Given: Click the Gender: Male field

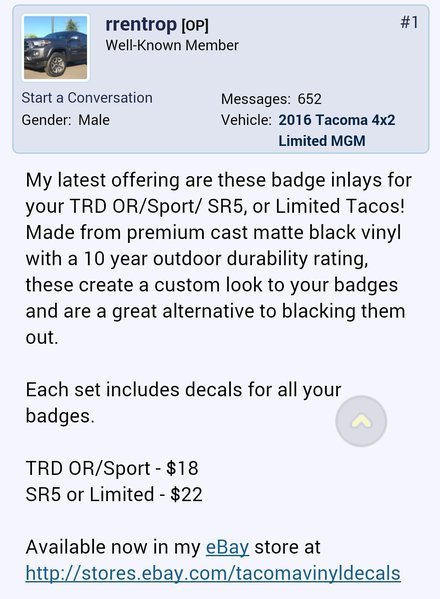Looking at the screenshot, I should [x=65, y=120].
